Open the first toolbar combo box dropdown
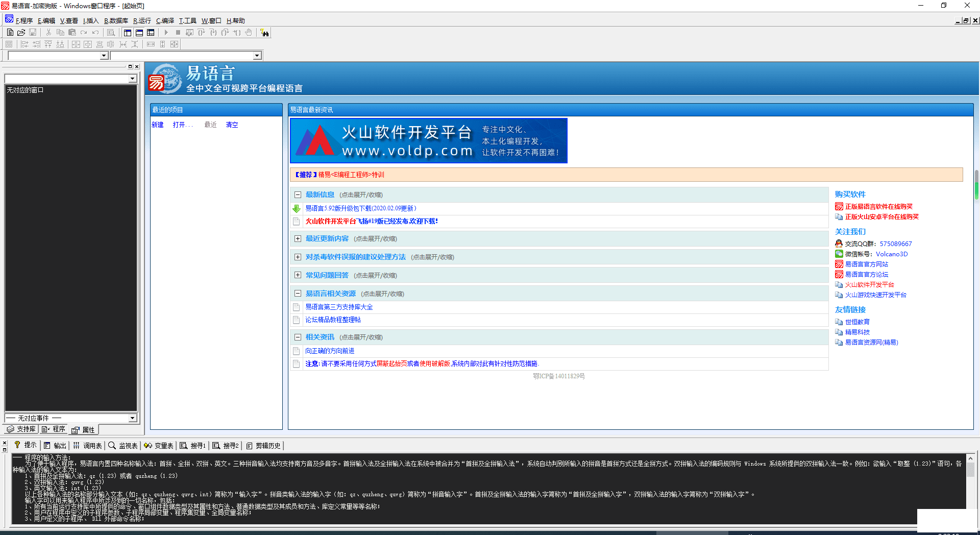 [104, 56]
